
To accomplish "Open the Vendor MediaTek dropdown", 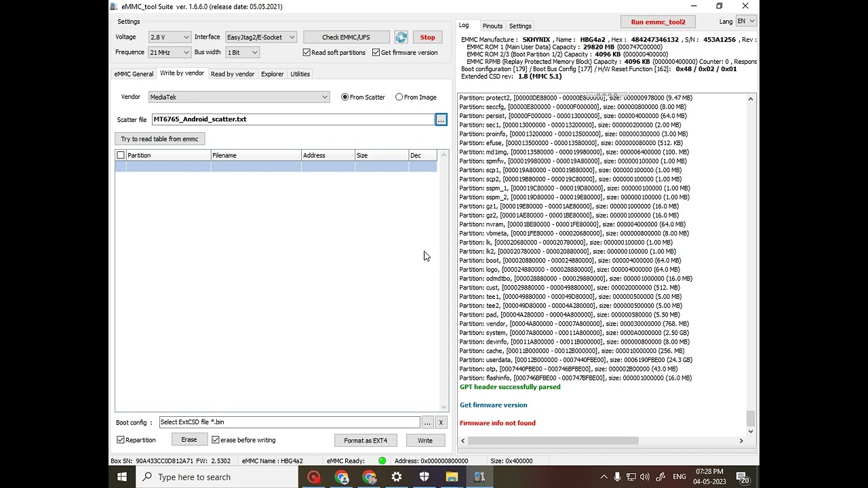I will coord(239,97).
